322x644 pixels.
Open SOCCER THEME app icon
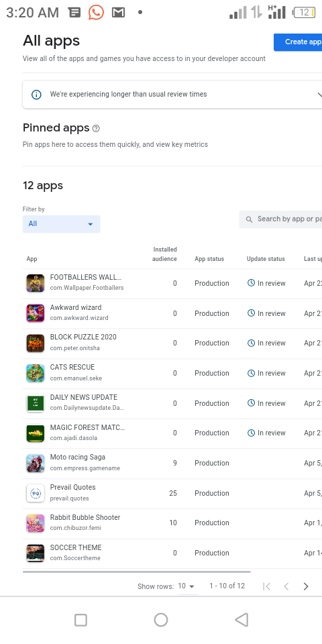[x=36, y=553]
